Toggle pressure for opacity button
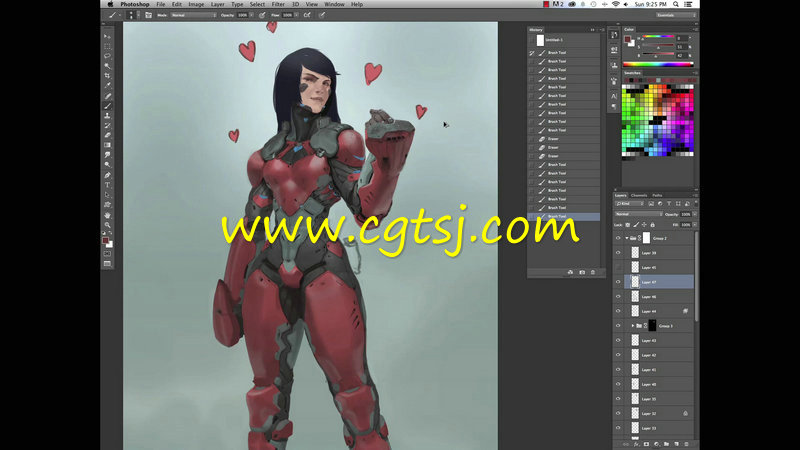The width and height of the screenshot is (800, 450). coord(262,15)
